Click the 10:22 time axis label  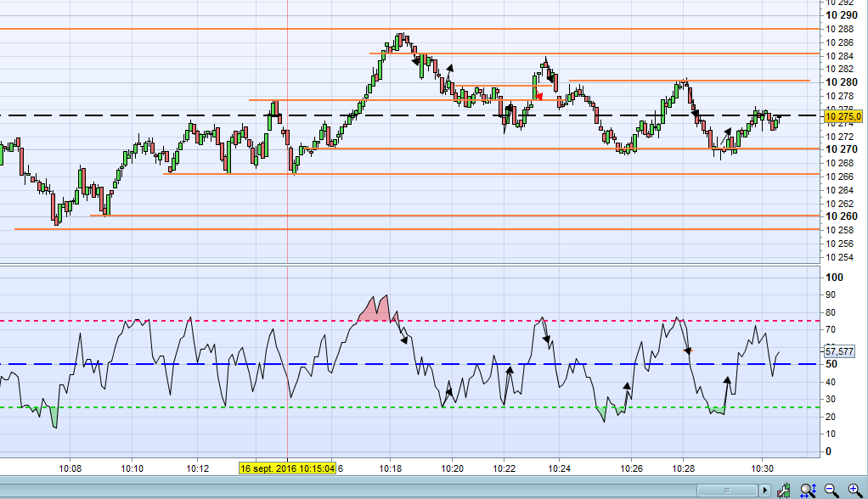pyautogui.click(x=504, y=468)
